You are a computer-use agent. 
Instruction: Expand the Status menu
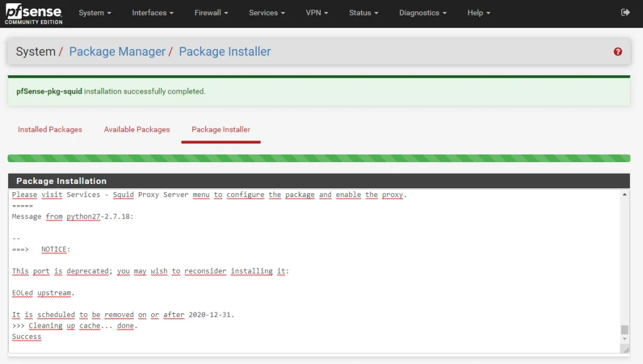[x=364, y=13]
